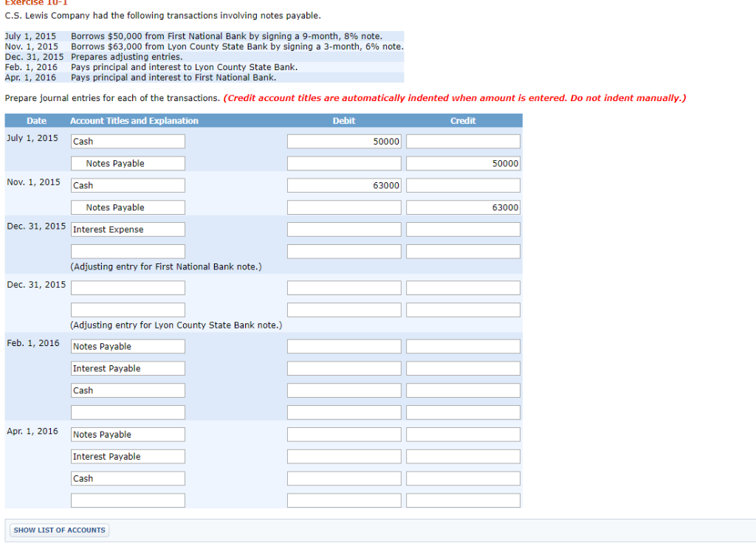The height and width of the screenshot is (549, 756).
Task: Click Apr. 1 Cash credit field
Action: pos(464,479)
